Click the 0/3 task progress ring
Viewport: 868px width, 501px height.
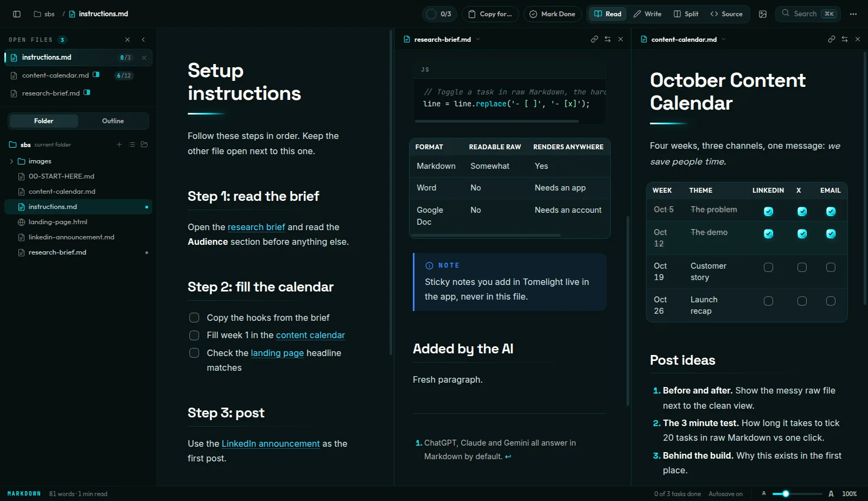(x=431, y=14)
